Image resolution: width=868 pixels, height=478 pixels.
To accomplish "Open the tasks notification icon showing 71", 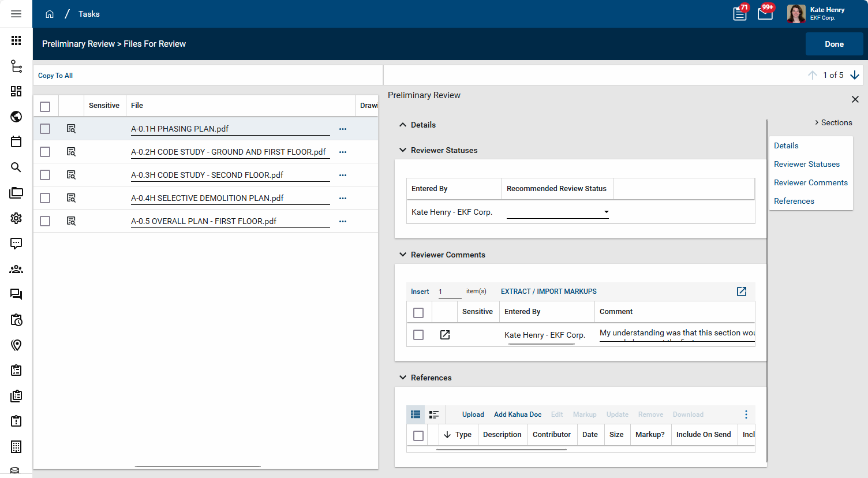I will (x=739, y=14).
